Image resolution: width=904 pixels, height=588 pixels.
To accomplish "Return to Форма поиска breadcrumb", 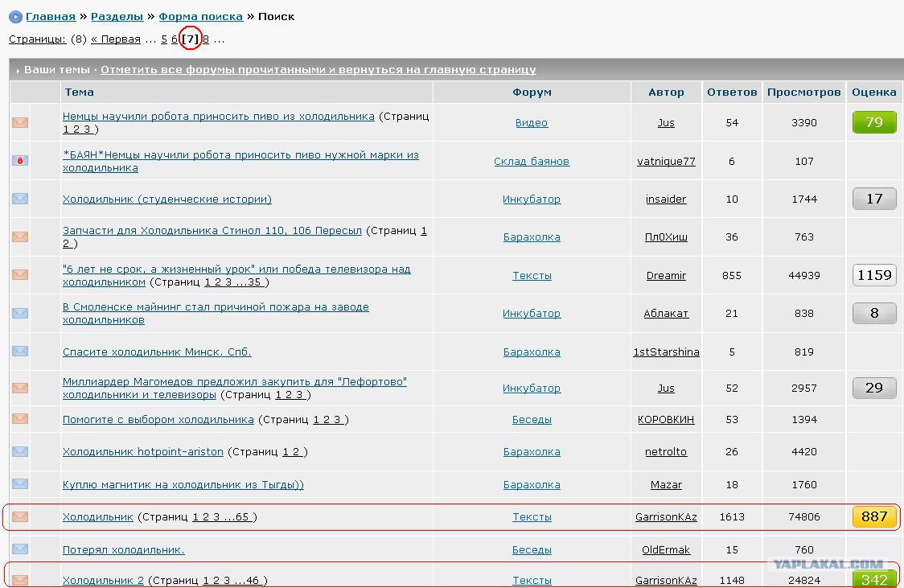I will (200, 17).
